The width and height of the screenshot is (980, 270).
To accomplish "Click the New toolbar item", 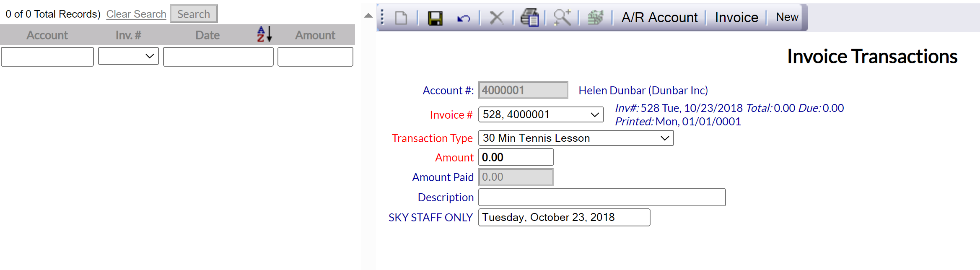I will 787,17.
